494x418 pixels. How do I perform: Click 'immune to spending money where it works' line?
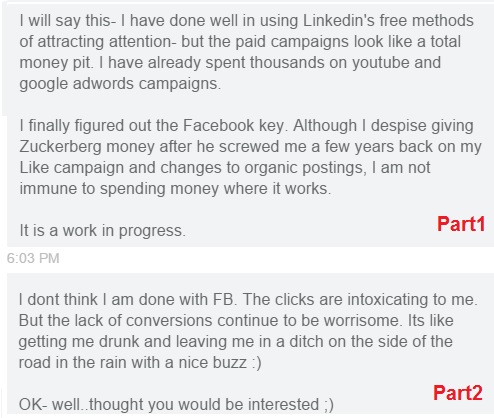(x=175, y=189)
